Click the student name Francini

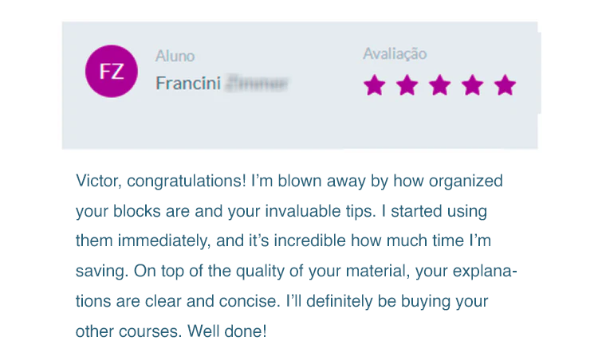188,83
